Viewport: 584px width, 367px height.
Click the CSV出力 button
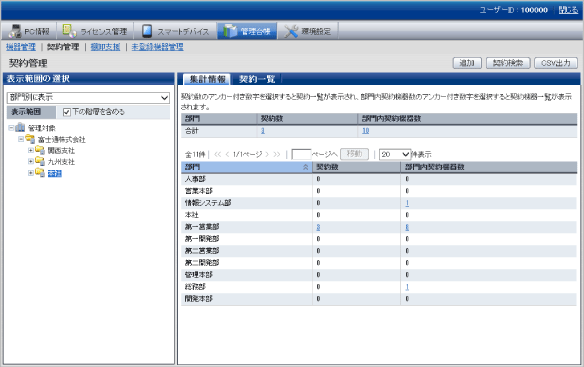(556, 63)
